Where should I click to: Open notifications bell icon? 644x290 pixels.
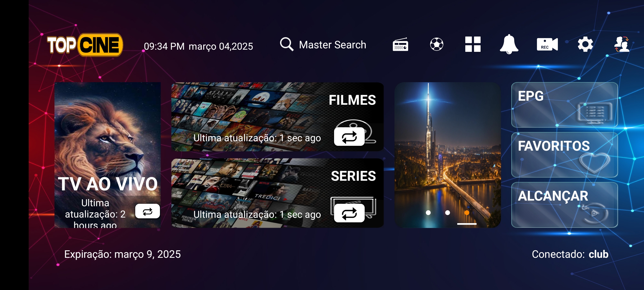click(509, 44)
